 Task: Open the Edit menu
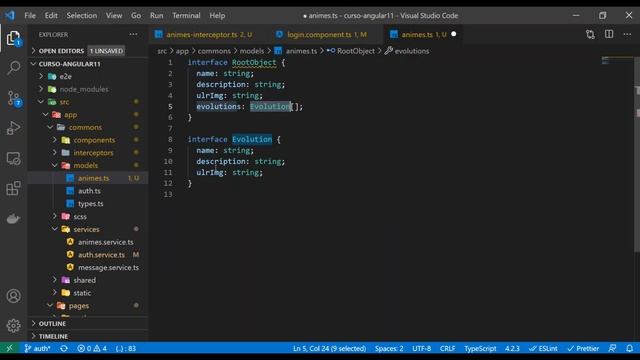(x=51, y=16)
